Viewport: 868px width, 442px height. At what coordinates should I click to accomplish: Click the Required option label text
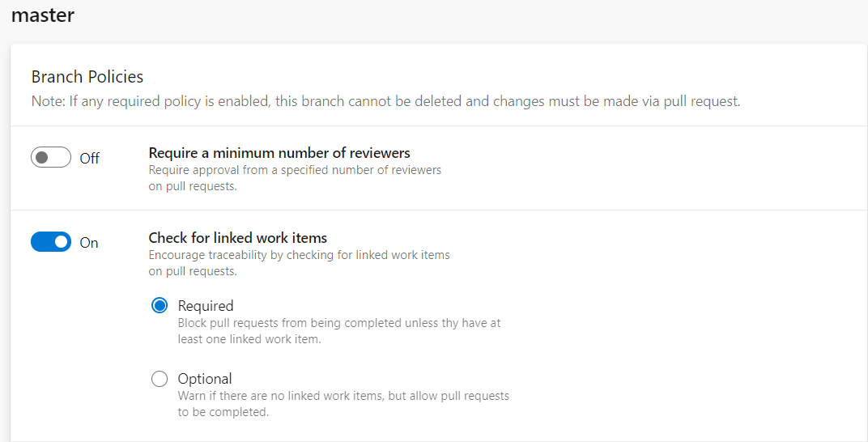(206, 305)
